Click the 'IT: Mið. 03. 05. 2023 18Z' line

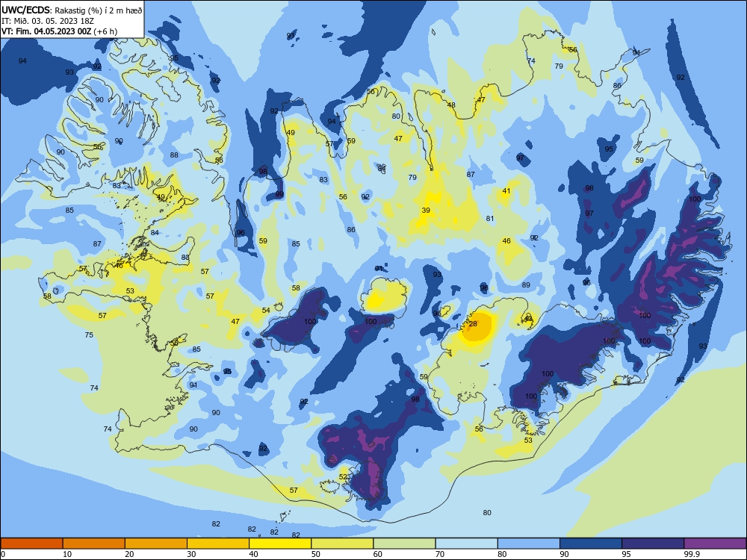(48, 21)
